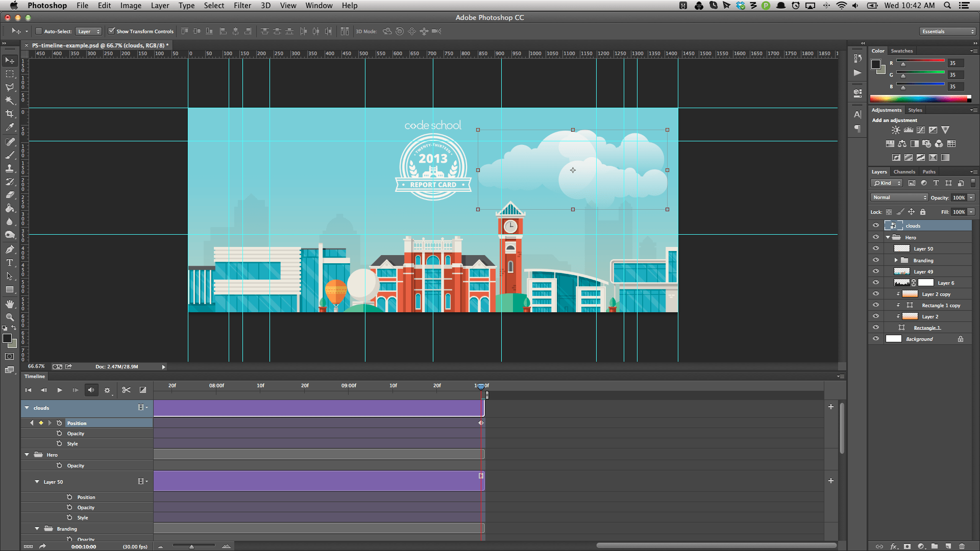Select the Hand tool
The image size is (980, 551).
pos(10,304)
